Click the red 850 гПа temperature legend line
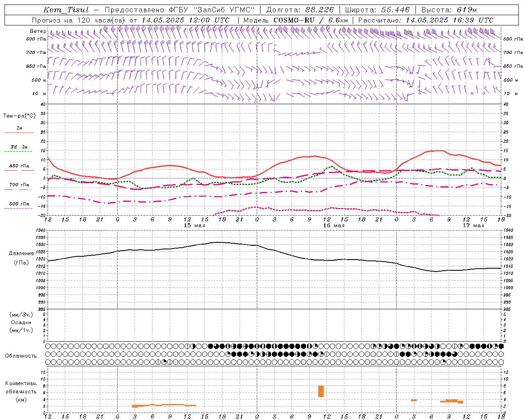This screenshot has height=420, width=525. click(x=18, y=170)
